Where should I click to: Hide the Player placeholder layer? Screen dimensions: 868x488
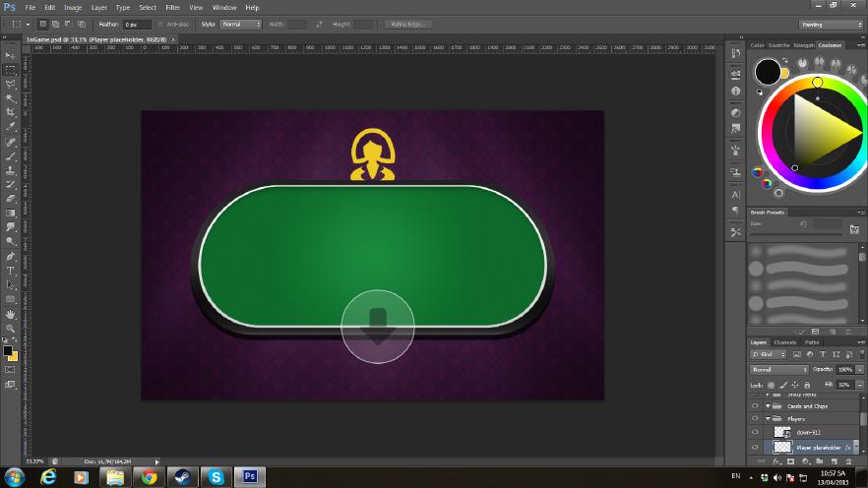click(x=756, y=447)
